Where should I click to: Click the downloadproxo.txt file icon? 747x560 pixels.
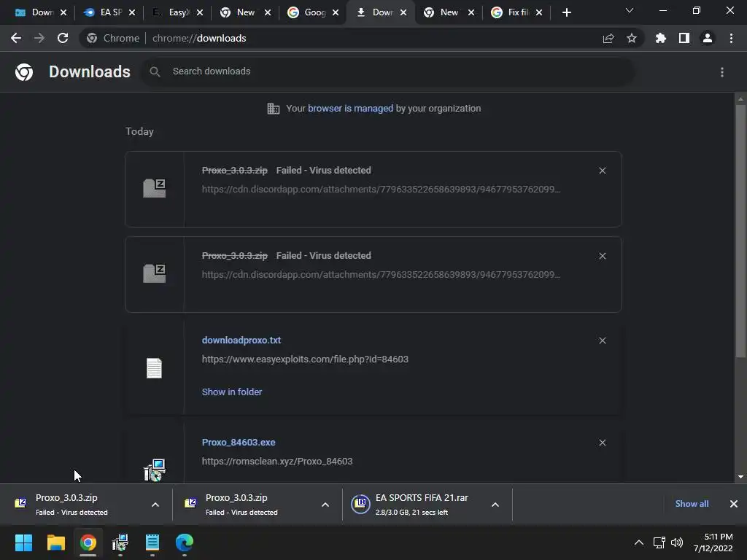tap(154, 368)
